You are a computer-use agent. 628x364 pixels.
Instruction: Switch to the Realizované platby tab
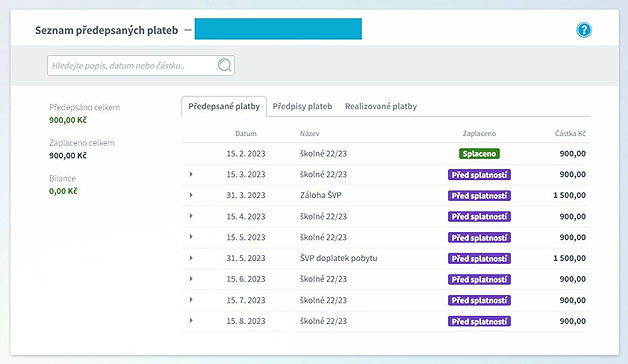(x=381, y=107)
